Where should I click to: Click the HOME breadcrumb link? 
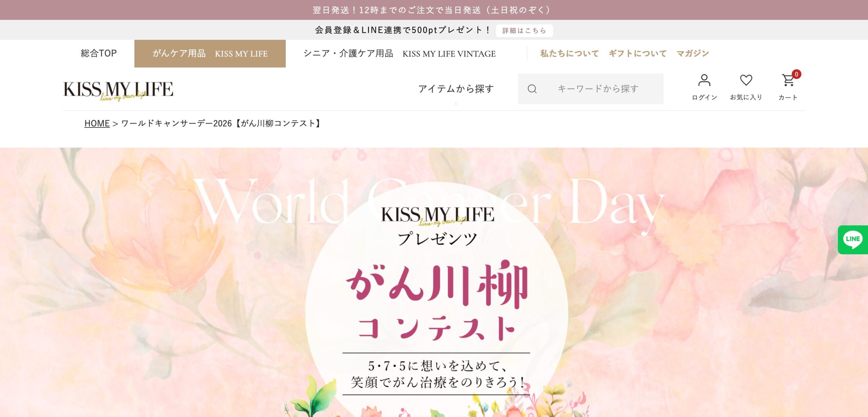click(x=97, y=123)
